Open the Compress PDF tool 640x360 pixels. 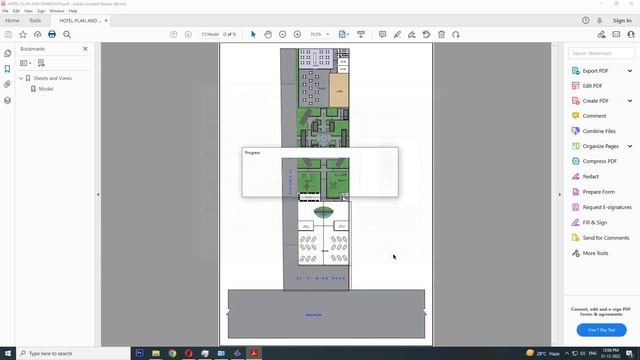tap(600, 161)
